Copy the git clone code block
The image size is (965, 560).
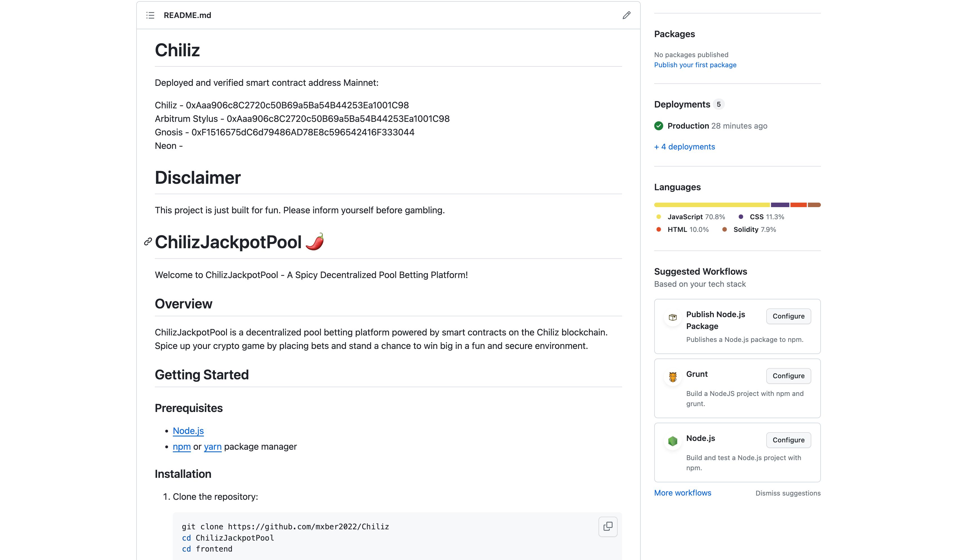point(608,526)
